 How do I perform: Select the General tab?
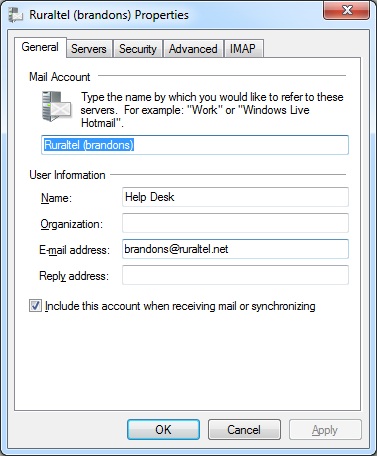(40, 47)
